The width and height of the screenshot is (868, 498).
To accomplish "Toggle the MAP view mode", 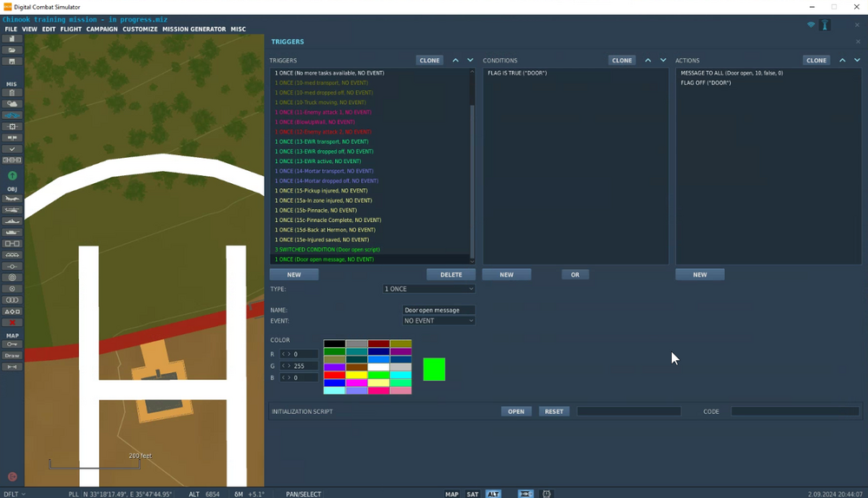I will pos(451,495).
